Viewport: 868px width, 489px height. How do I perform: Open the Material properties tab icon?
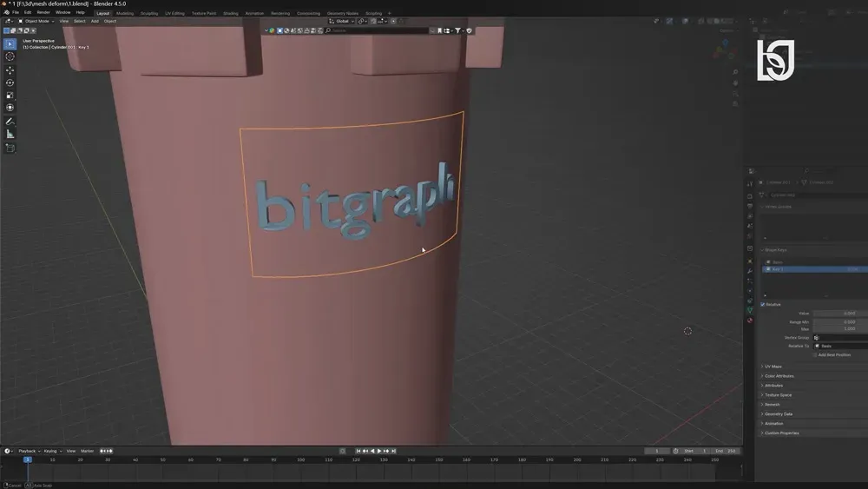pos(750,320)
